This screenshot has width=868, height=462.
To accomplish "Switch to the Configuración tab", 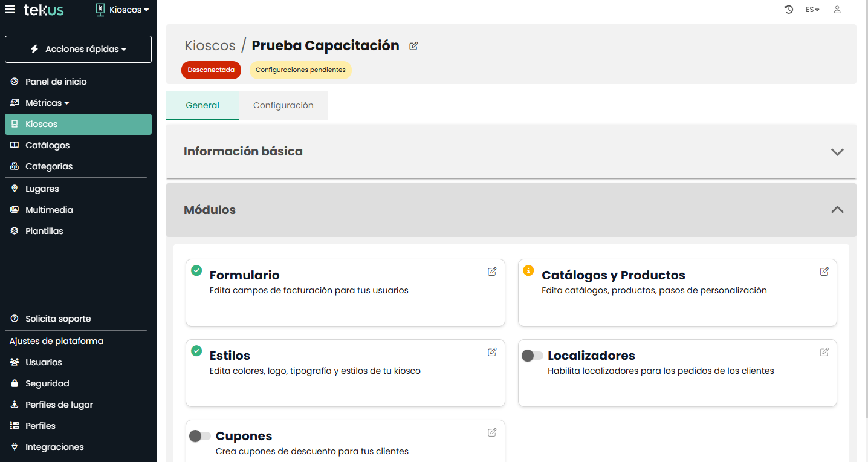I will tap(283, 105).
